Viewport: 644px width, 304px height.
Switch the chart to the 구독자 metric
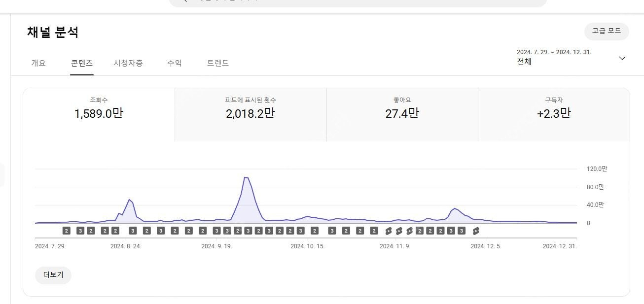(x=553, y=113)
